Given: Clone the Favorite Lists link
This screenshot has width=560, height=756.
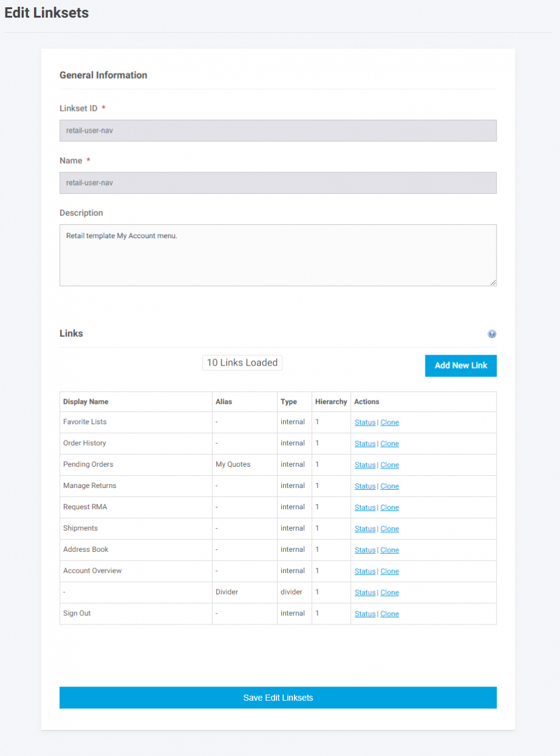Looking at the screenshot, I should click(x=390, y=422).
